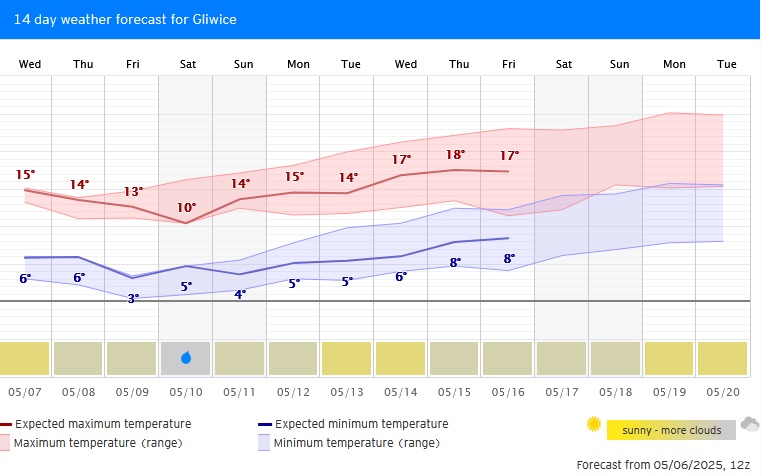Click the 15° maximum label on Wednesday 05/07

pos(25,175)
